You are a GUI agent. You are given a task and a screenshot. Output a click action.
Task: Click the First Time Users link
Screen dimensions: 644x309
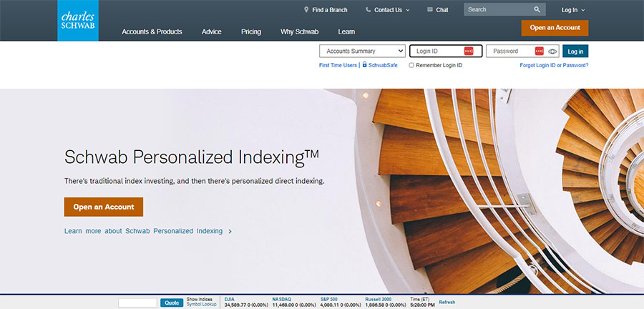click(x=338, y=65)
